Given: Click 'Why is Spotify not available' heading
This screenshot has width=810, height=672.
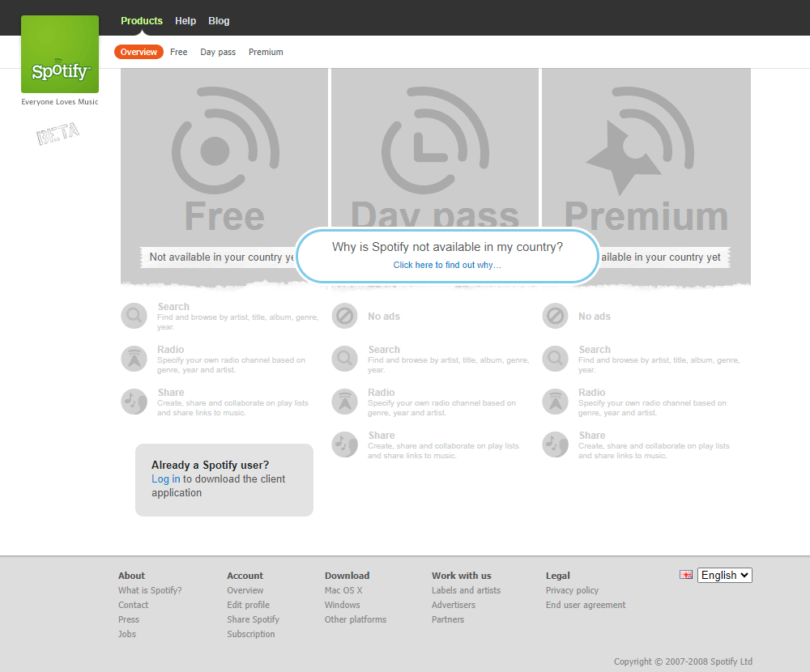Looking at the screenshot, I should click(447, 247).
